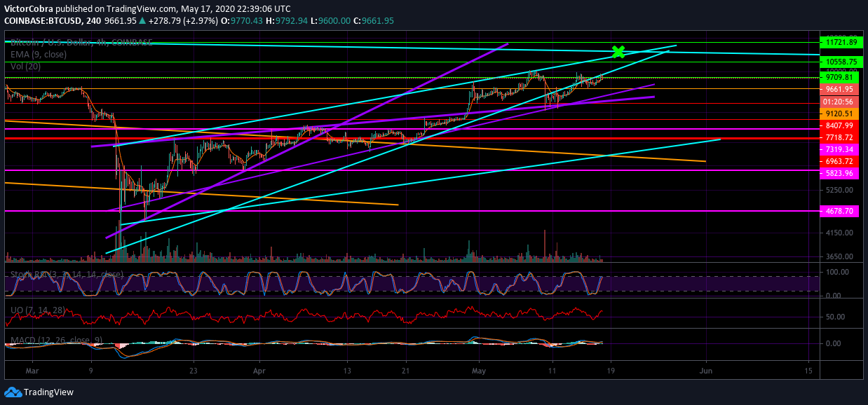The height and width of the screenshot is (405, 868).
Task: Click the TradingView logo icon
Action: 12,392
